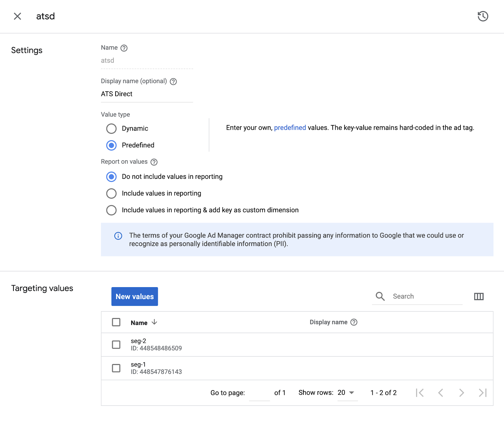Go to next page of values
This screenshot has height=421, width=504.
pos(461,393)
